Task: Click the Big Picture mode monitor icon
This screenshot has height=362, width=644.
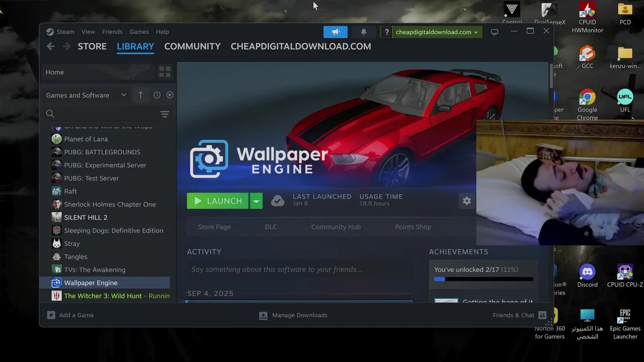Action: (495, 32)
